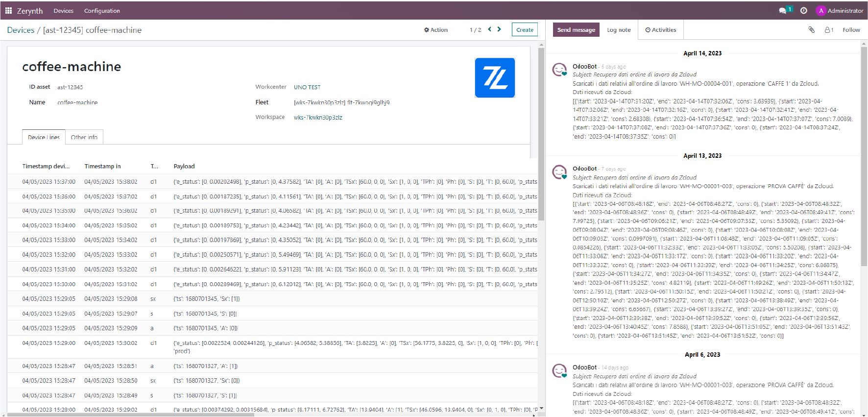868x417 pixels.
Task: Select the 04/05/2023 15:37:00 timestamp row
Action: [272, 182]
